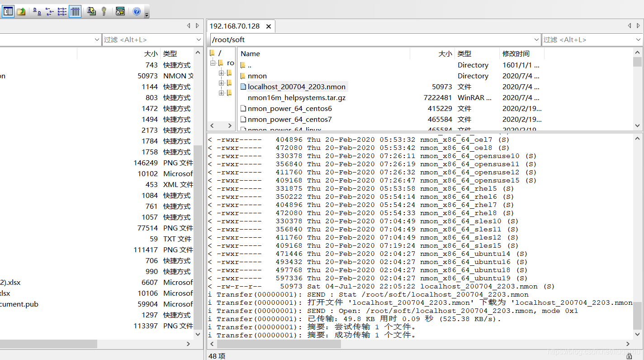644x360 pixels.
Task: Click transfer log vertical scroll down arrow
Action: (x=637, y=335)
